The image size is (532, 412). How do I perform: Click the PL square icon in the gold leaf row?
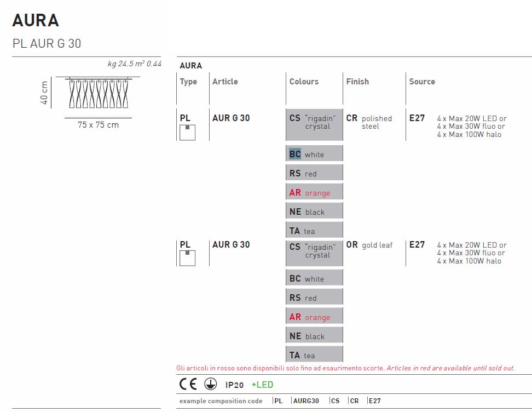[187, 257]
